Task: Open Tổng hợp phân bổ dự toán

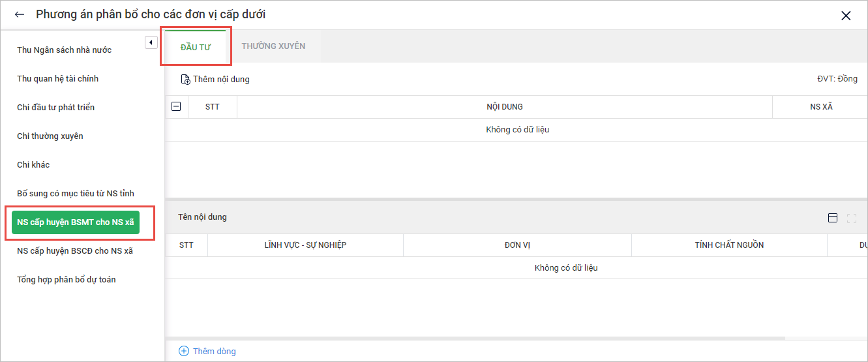Action: coord(66,280)
